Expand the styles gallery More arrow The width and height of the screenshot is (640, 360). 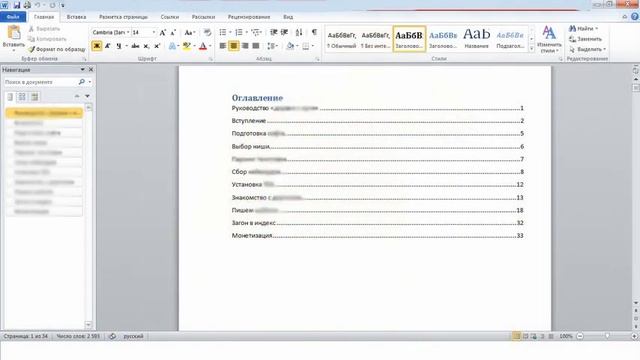point(531,49)
